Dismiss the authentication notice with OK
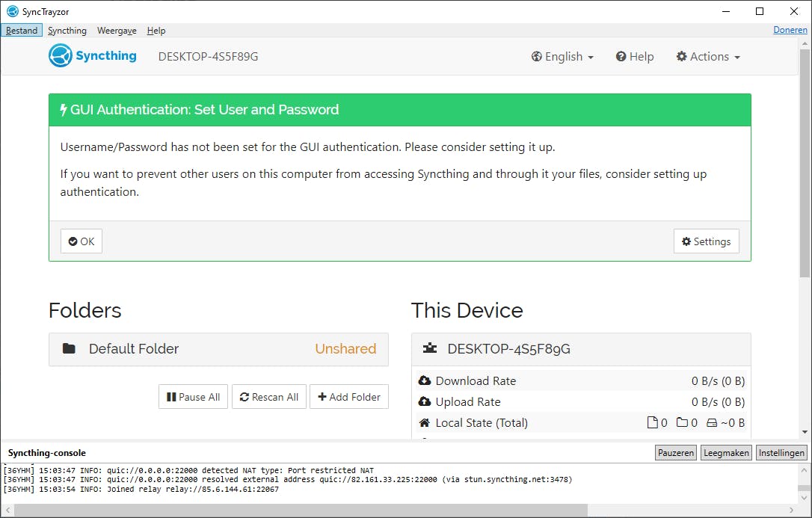Image resolution: width=812 pixels, height=518 pixels. [x=81, y=241]
